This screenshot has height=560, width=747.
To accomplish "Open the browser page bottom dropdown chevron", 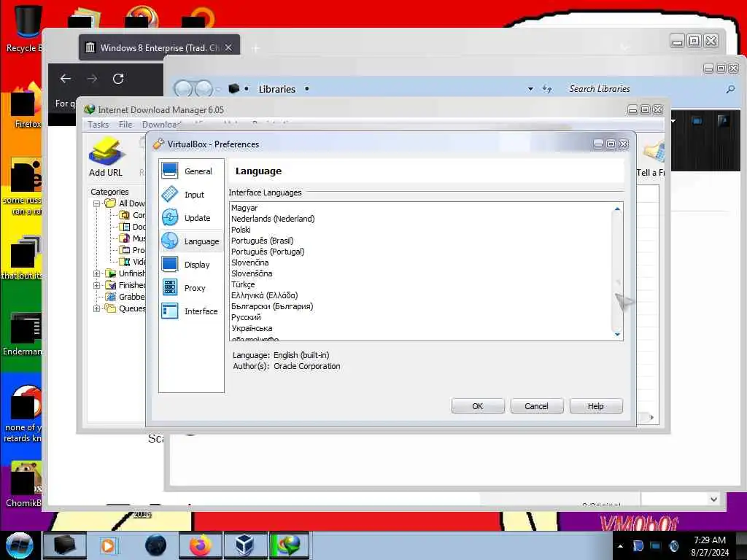I will coord(713,499).
